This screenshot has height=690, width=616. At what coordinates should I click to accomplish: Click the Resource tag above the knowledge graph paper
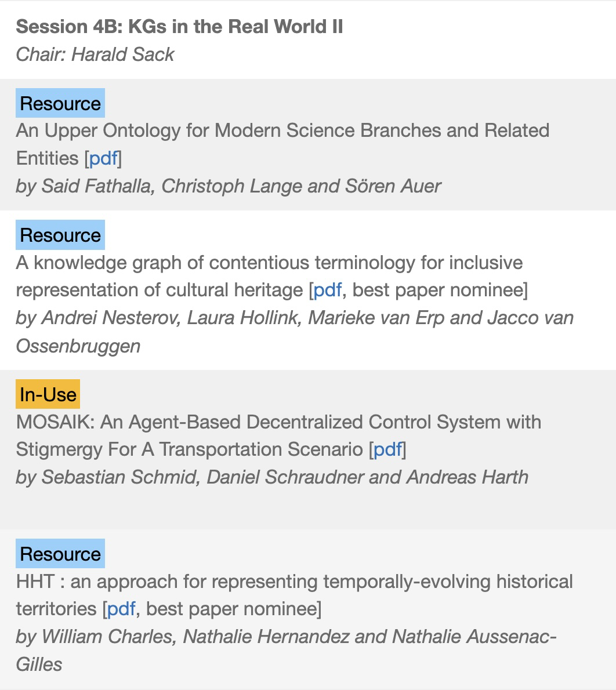(x=60, y=235)
